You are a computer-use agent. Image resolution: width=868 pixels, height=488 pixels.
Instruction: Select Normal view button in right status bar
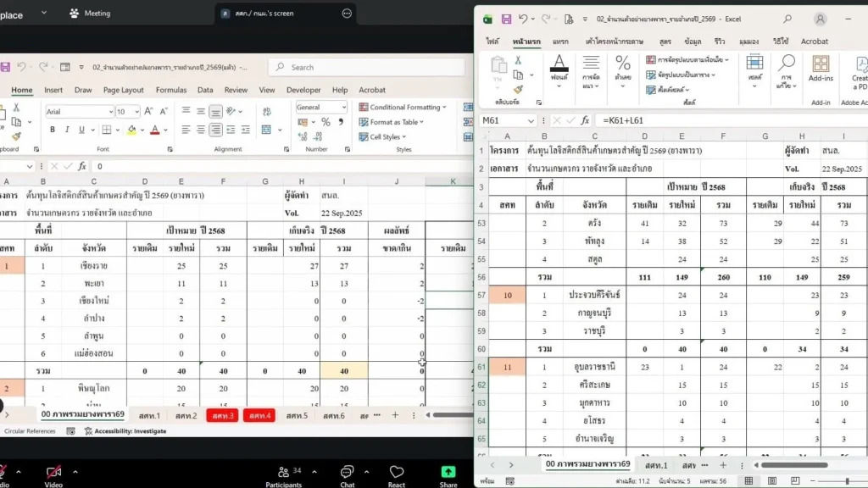pyautogui.click(x=748, y=480)
